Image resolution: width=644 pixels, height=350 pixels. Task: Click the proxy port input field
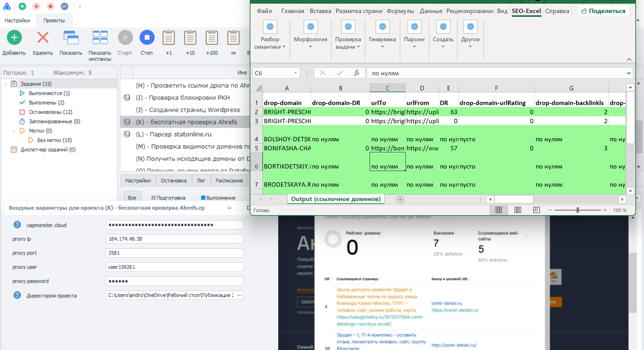[174, 253]
